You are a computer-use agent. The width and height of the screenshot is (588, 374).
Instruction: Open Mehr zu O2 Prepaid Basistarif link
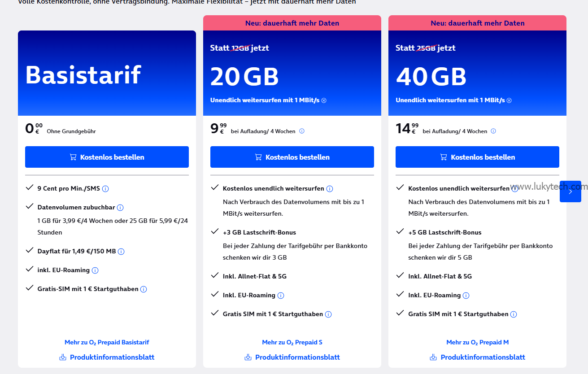pyautogui.click(x=107, y=342)
